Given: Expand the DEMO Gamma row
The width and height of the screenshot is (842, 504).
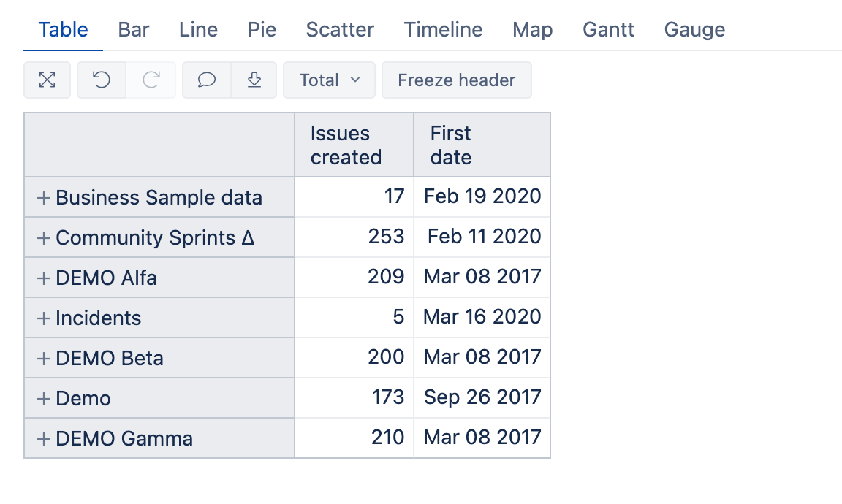Looking at the screenshot, I should (x=44, y=438).
